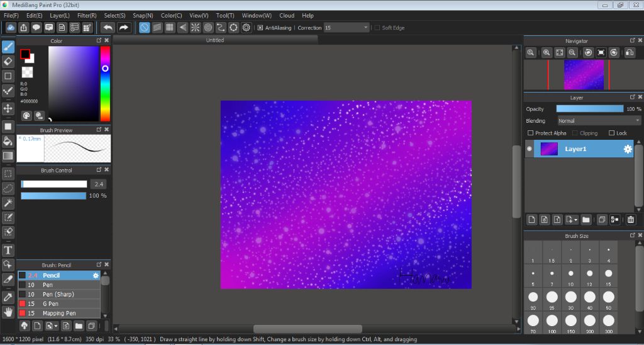The width and height of the screenshot is (644, 345).
Task: Open Layer1 settings gear
Action: click(x=628, y=149)
